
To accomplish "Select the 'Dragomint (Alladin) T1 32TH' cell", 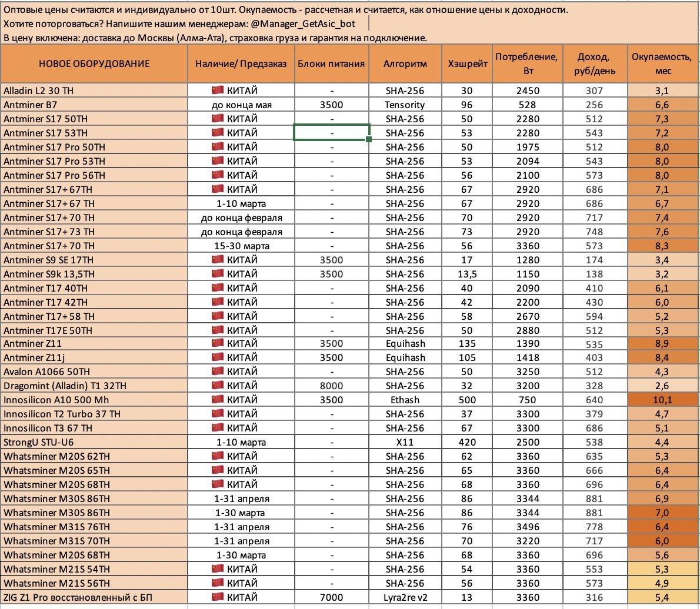I will [x=94, y=386].
